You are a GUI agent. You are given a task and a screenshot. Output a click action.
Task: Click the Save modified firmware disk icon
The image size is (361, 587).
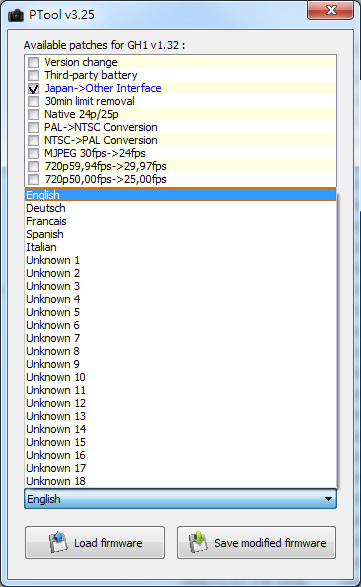coord(198,542)
